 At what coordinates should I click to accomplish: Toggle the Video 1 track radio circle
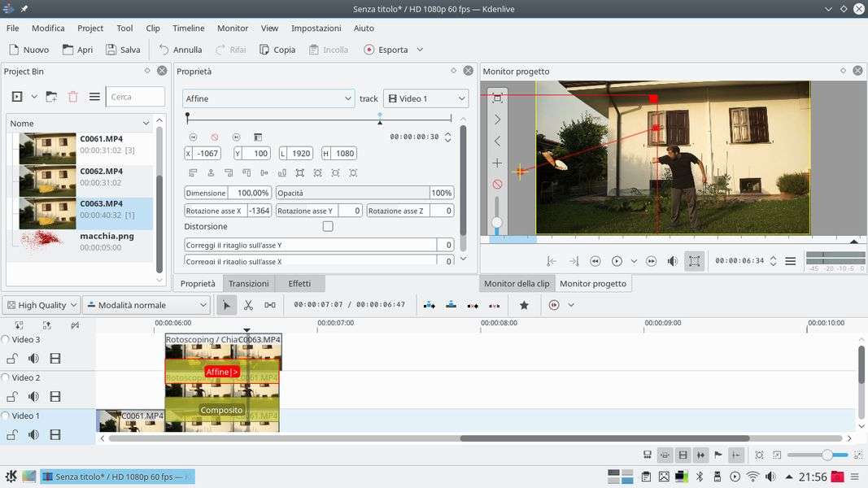tap(6, 416)
